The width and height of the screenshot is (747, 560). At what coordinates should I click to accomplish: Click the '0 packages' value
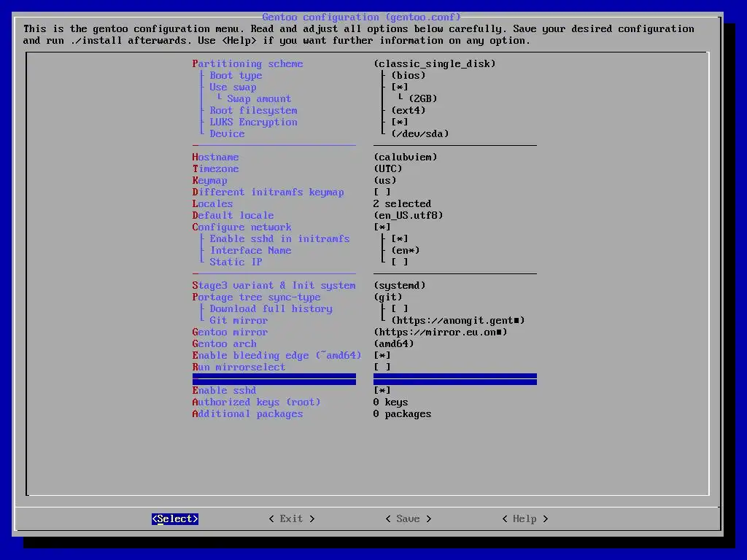403,414
